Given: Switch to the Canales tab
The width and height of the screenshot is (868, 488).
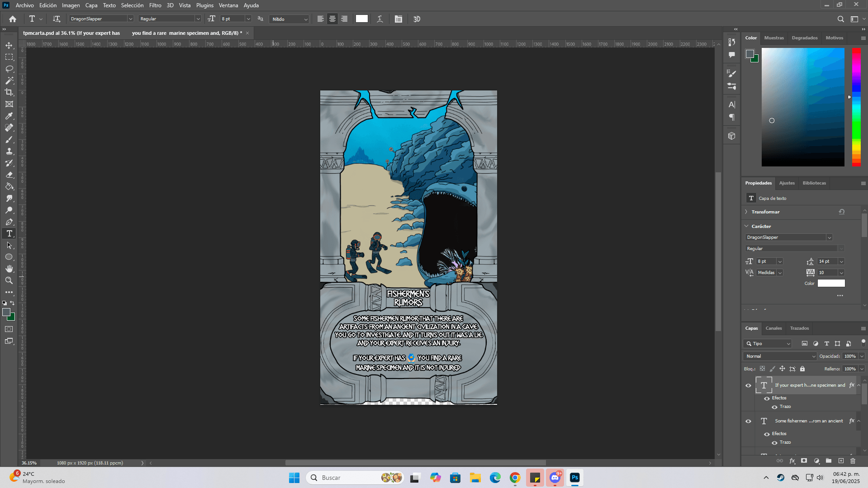Looking at the screenshot, I should tap(773, 328).
